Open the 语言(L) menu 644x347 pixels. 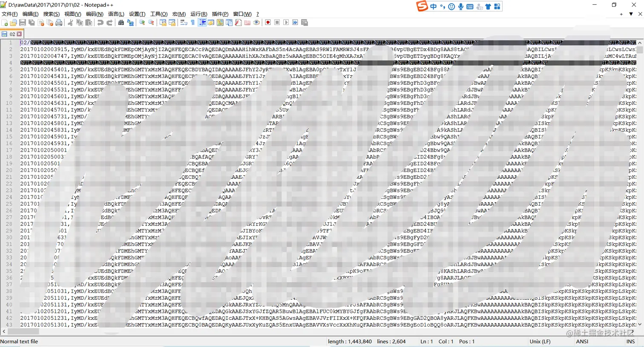(116, 14)
